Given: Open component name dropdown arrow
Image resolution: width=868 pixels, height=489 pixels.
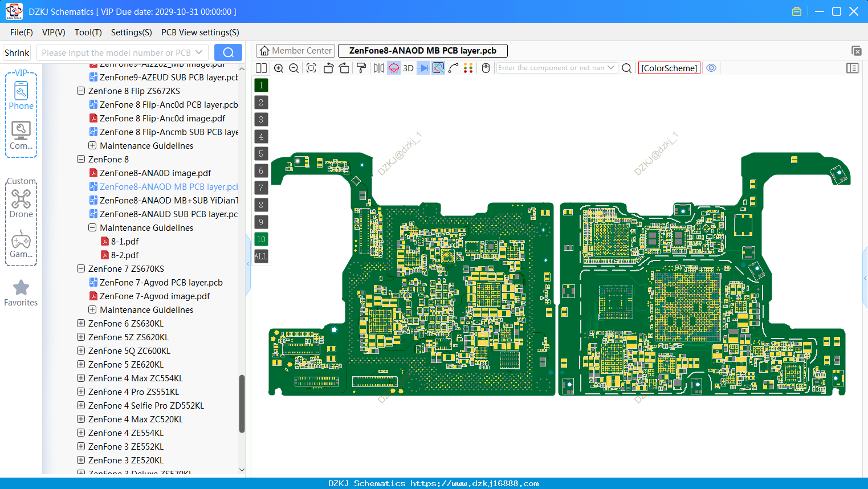Looking at the screenshot, I should click(x=611, y=68).
